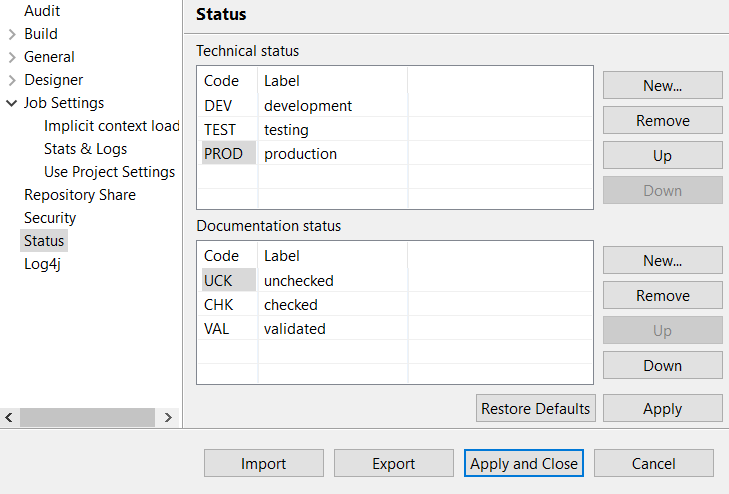
Task: Select Log4j in the tree
Action: pyautogui.click(x=43, y=264)
